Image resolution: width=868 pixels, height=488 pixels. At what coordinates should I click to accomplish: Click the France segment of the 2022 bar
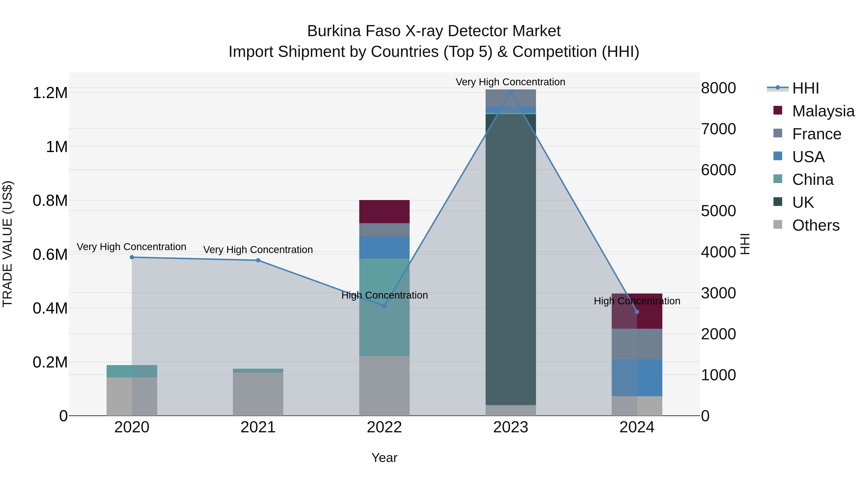385,230
